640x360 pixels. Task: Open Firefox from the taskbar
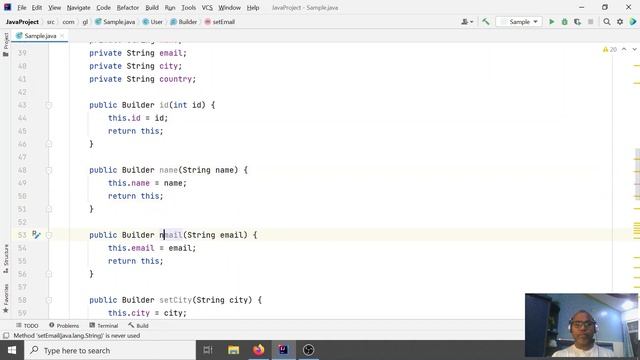(258, 350)
